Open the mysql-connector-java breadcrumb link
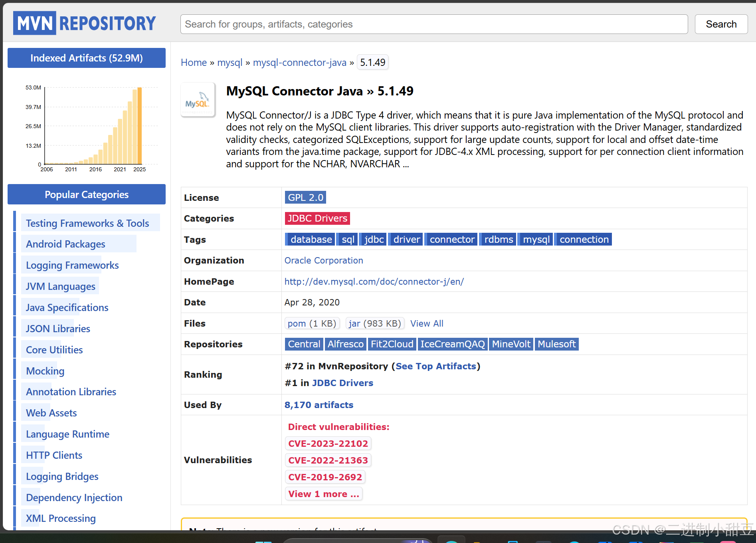The image size is (756, 543). point(299,63)
